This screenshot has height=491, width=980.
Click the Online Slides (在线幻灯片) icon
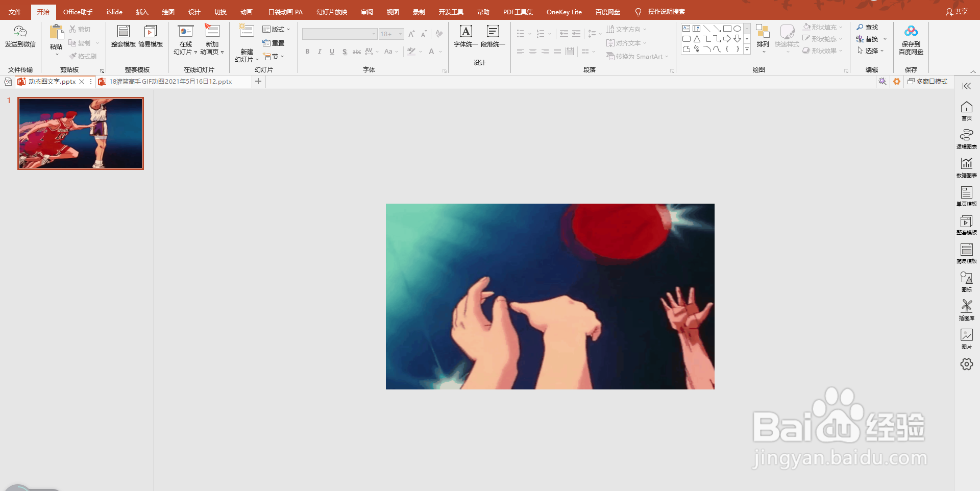(x=185, y=31)
